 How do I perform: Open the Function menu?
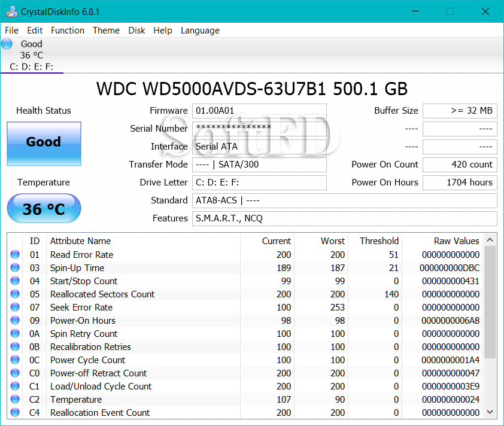click(68, 31)
